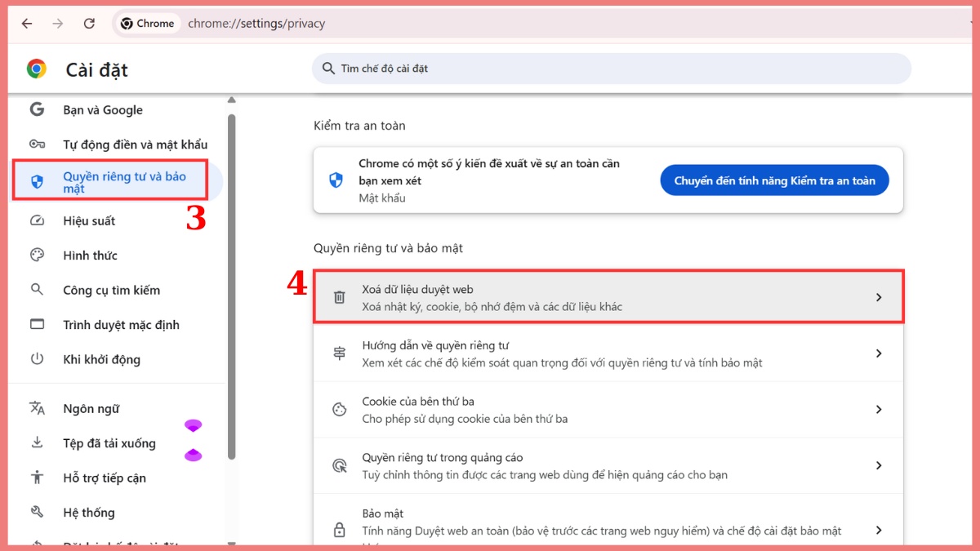Click the power icon for Khi khởi động
This screenshot has width=980, height=551.
[37, 358]
